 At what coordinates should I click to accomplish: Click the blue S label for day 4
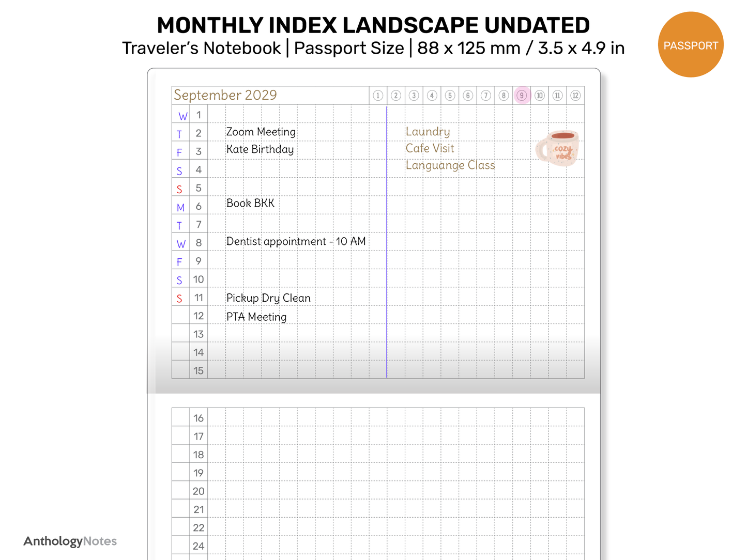[x=179, y=171]
